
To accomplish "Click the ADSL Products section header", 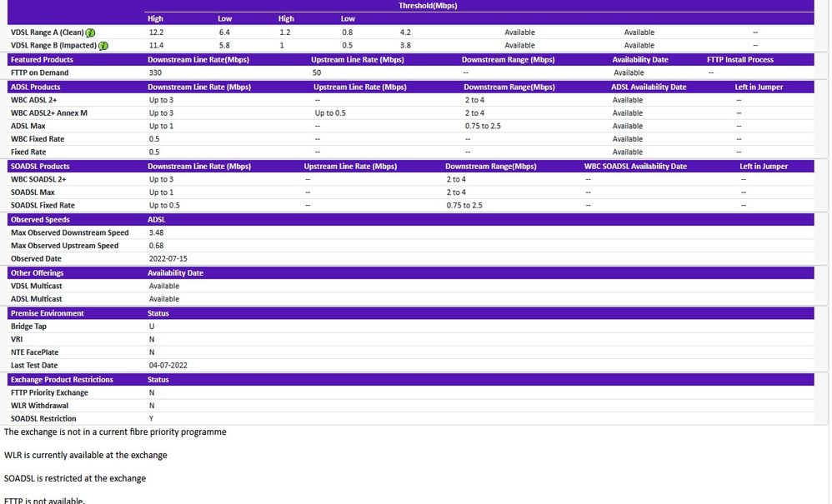I will [36, 87].
